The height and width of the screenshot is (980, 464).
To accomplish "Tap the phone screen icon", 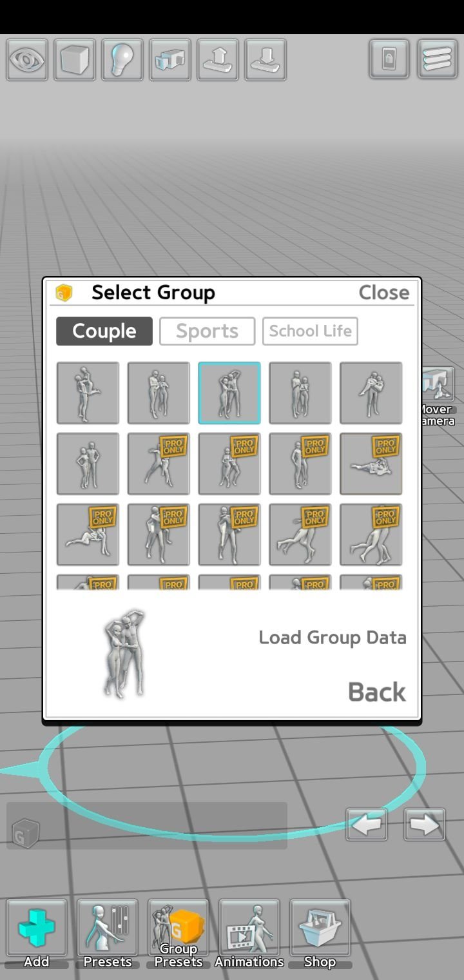I will pyautogui.click(x=389, y=59).
